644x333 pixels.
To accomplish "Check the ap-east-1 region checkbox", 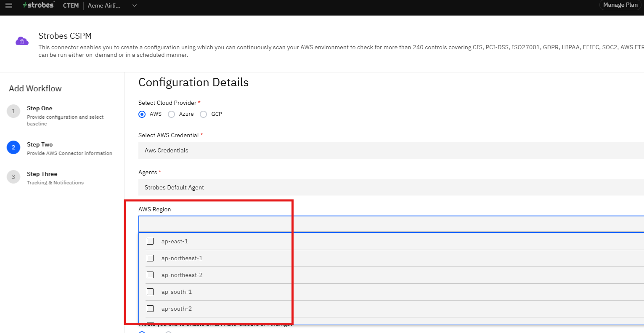I will [x=150, y=241].
